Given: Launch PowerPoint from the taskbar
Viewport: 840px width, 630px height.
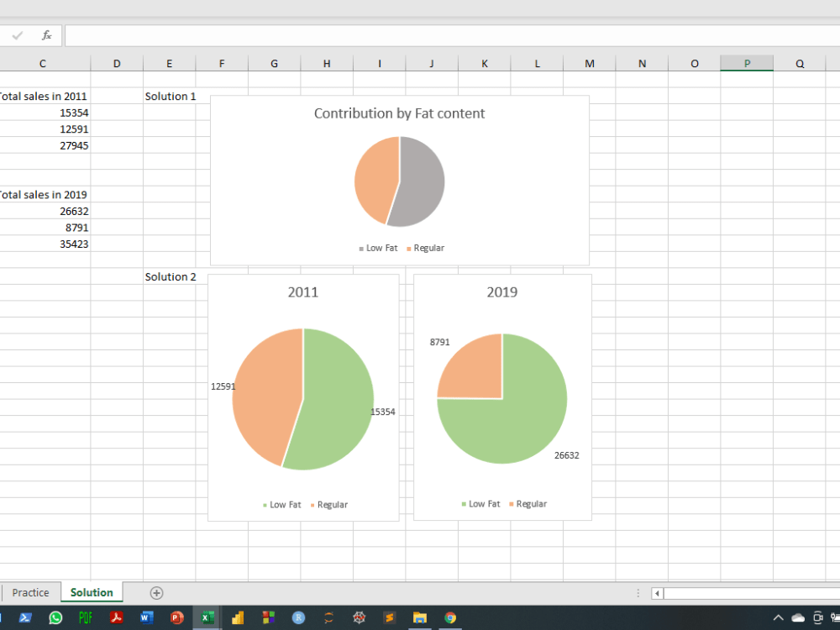Looking at the screenshot, I should (x=176, y=617).
